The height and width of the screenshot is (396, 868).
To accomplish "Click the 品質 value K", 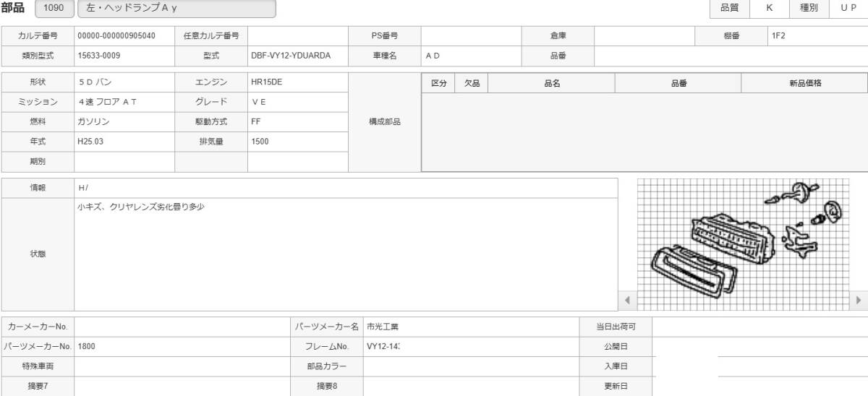I will (x=769, y=8).
